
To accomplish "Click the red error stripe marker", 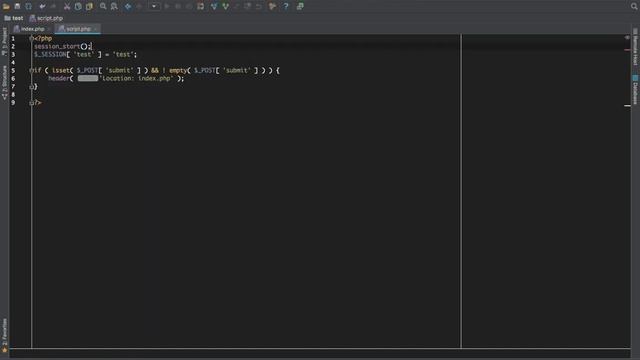I will pos(627,50).
